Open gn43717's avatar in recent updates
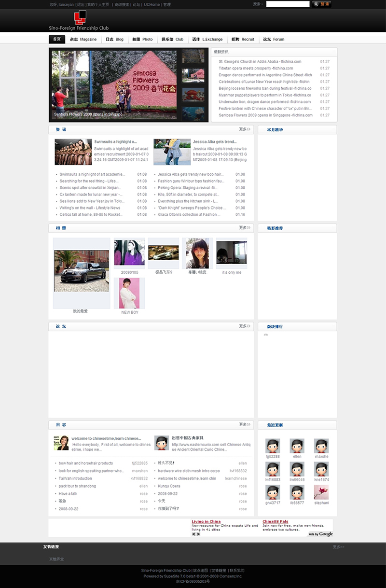Screen dimensions: 386x588 click(x=273, y=492)
